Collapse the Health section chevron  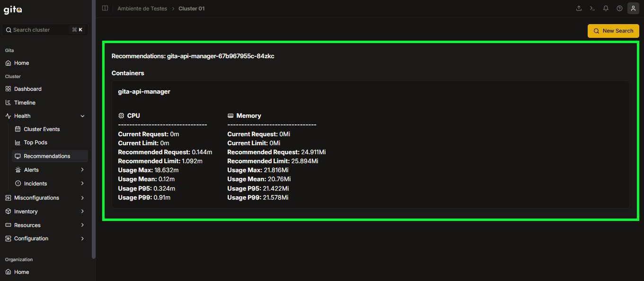[x=83, y=116]
